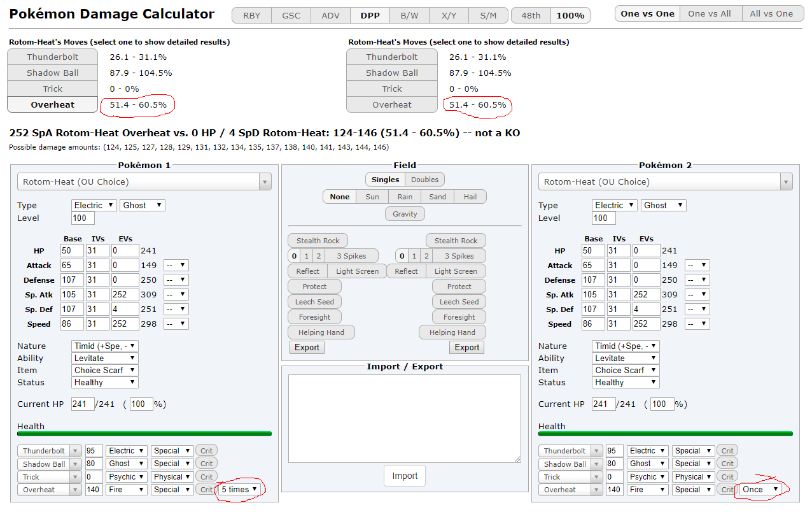Open Pokémon 2's Ability dropdown
The width and height of the screenshot is (812, 519).
pos(626,358)
